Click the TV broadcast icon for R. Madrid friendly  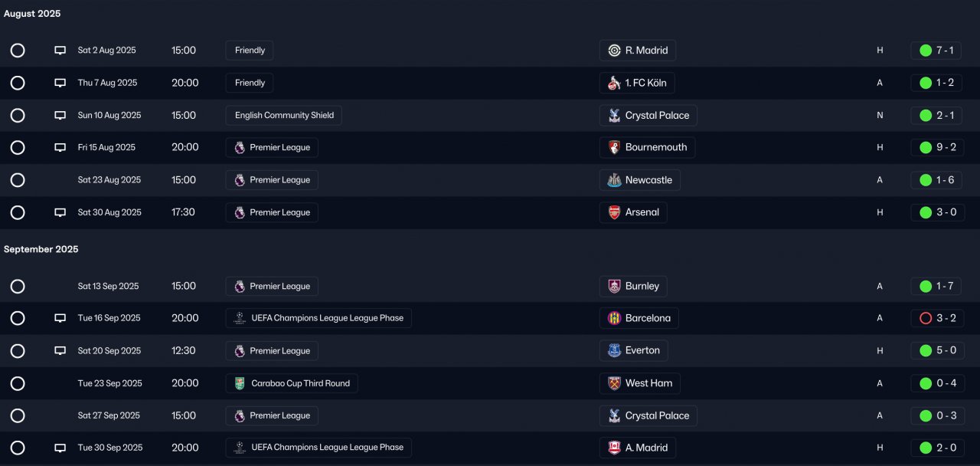point(60,51)
